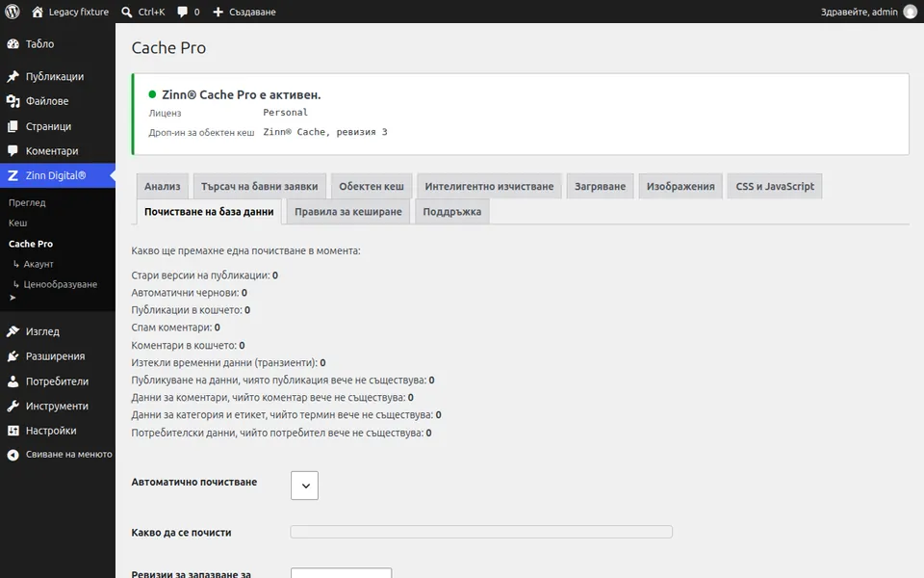Open the Cache Pro submenu item
Image resolution: width=924 pixels, height=578 pixels.
click(x=31, y=244)
